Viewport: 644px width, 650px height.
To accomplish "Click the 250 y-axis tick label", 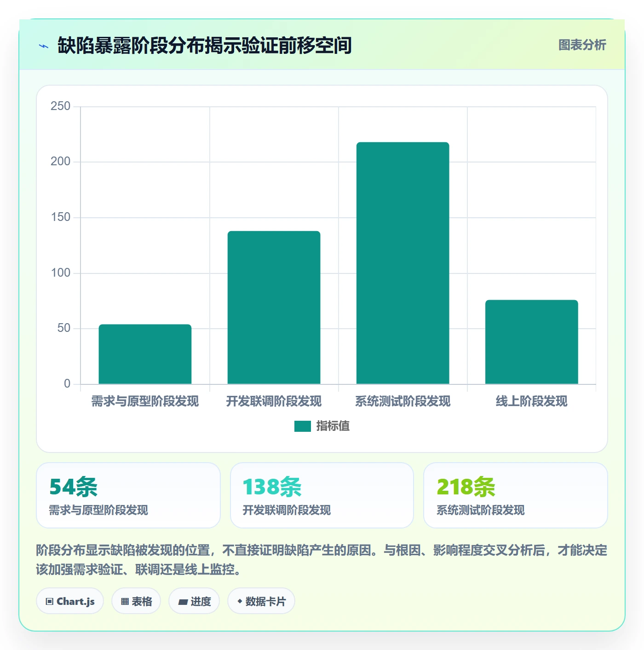I will coord(61,106).
